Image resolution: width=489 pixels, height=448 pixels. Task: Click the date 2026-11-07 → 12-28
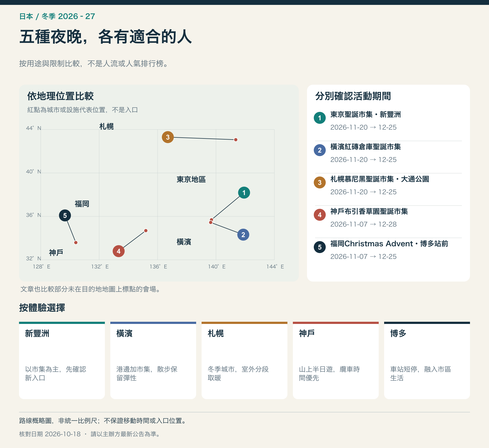click(363, 224)
